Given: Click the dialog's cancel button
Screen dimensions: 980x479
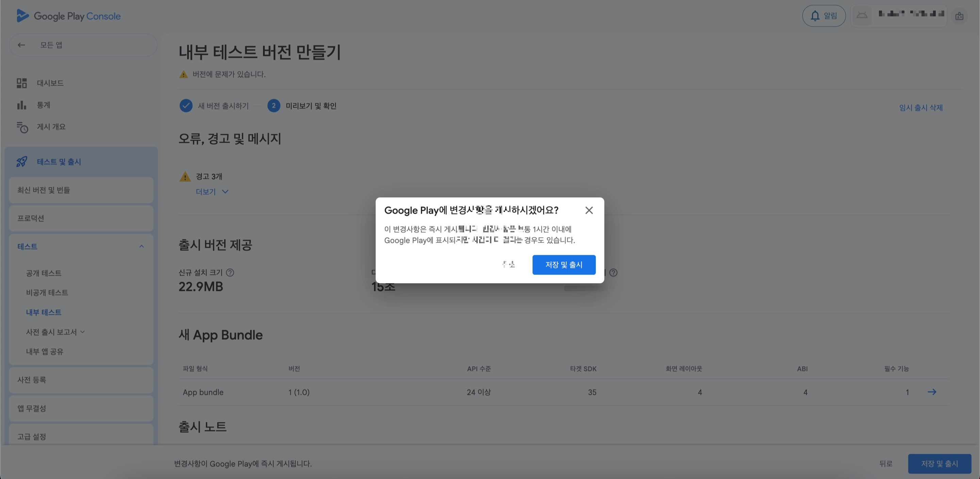Looking at the screenshot, I should pos(508,264).
